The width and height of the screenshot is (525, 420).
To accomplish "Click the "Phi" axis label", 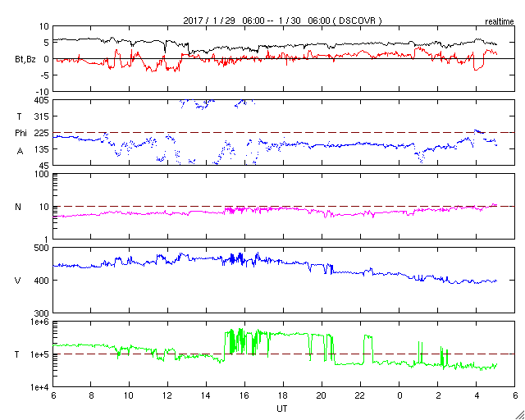I will click(21, 133).
